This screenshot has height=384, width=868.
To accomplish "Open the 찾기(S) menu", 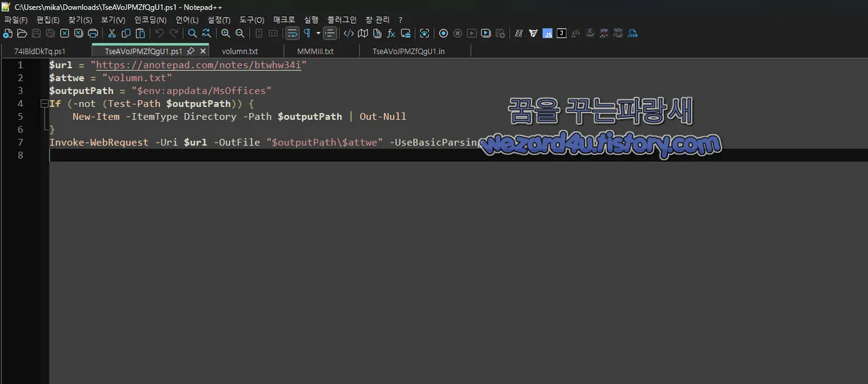I will click(79, 20).
